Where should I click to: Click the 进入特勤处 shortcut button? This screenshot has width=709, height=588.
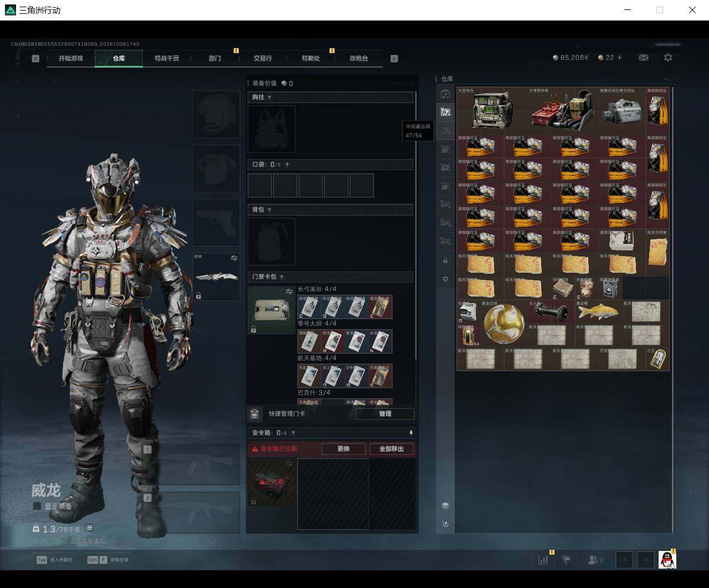(55, 560)
